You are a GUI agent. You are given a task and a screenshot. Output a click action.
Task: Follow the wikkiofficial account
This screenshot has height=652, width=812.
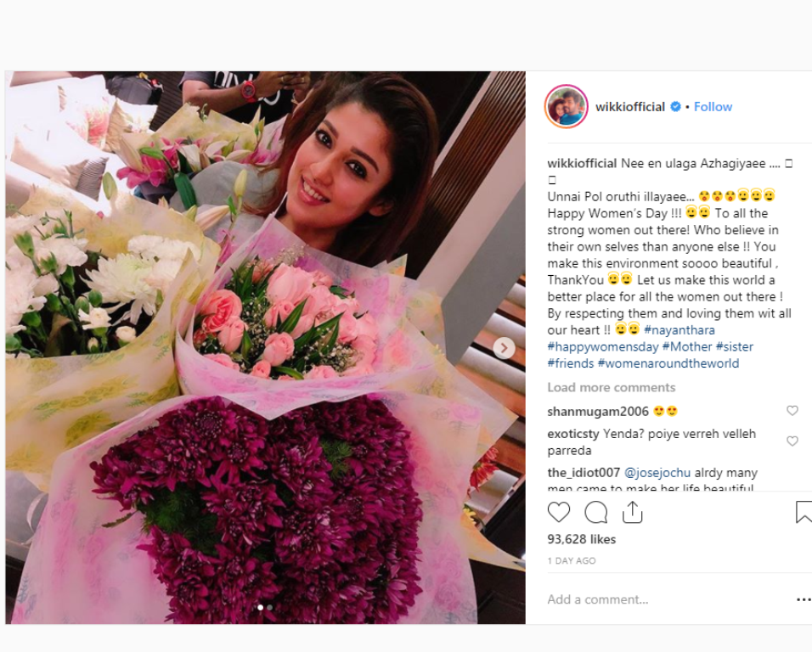click(x=713, y=107)
